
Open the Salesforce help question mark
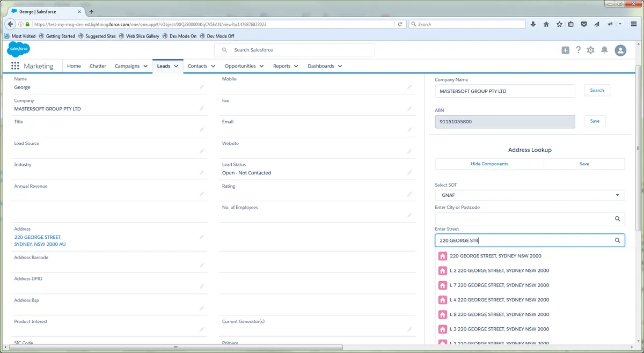click(x=578, y=50)
